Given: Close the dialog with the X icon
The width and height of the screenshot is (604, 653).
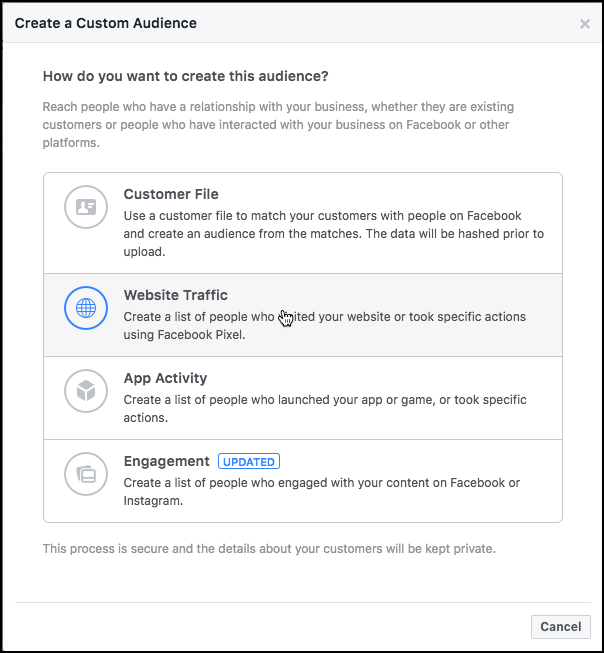Looking at the screenshot, I should click(585, 24).
